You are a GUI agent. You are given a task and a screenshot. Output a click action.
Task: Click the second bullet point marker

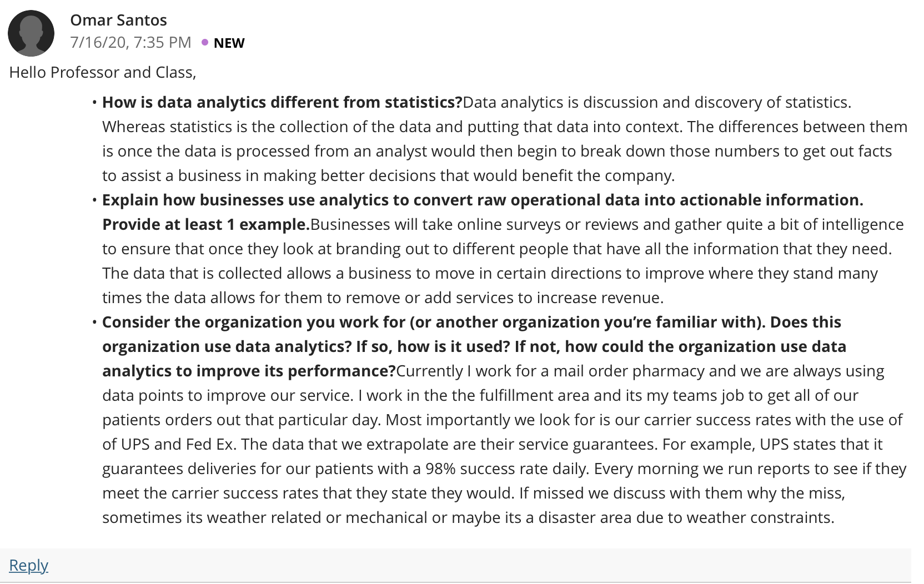tap(95, 200)
